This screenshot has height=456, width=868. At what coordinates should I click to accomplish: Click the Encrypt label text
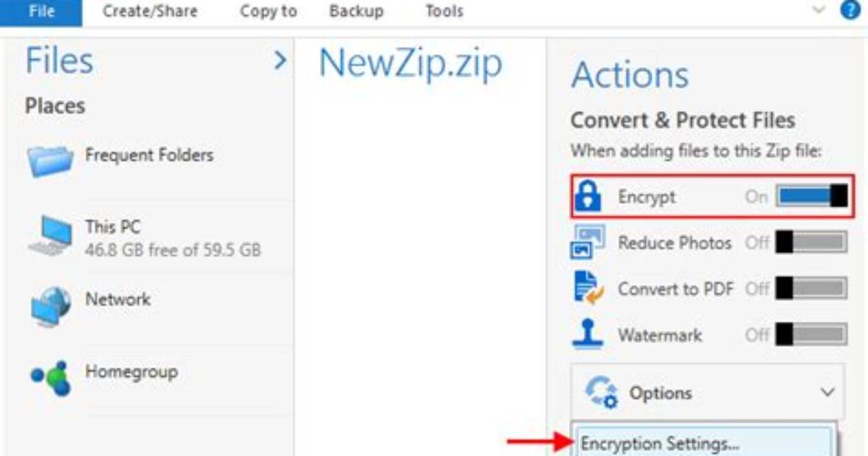647,197
